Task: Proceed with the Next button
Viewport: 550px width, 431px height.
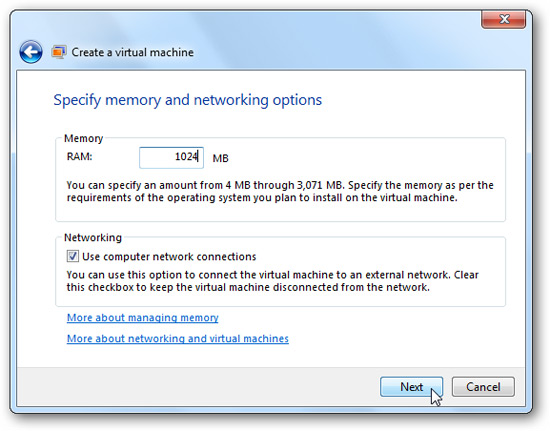Action: [411, 387]
